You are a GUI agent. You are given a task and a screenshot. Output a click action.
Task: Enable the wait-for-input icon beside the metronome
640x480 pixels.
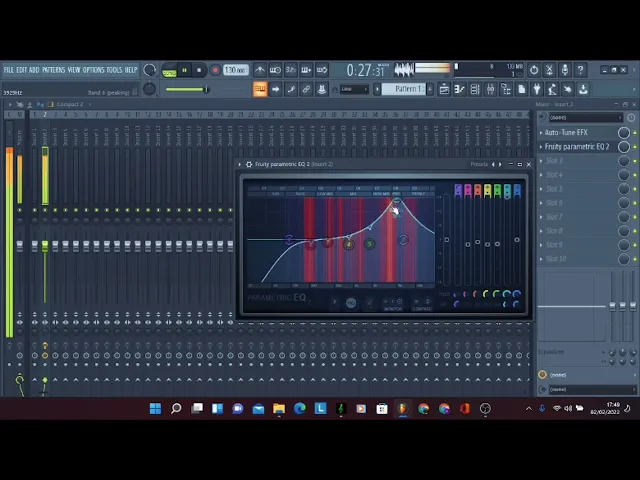coord(275,70)
